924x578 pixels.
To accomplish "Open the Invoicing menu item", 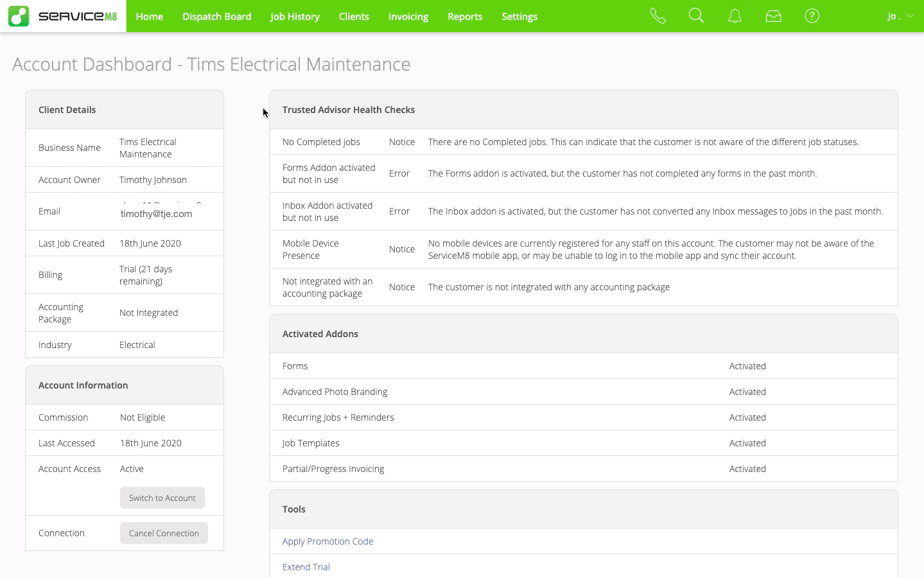I will pyautogui.click(x=408, y=17).
